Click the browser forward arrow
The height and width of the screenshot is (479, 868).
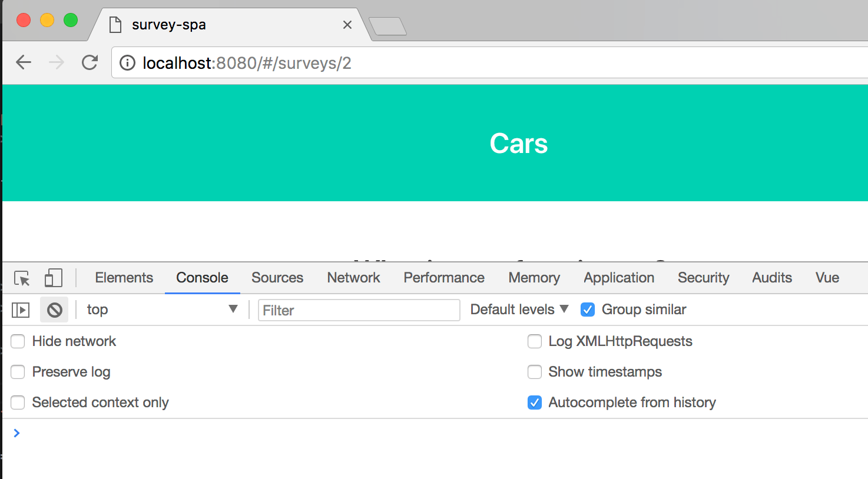[56, 62]
